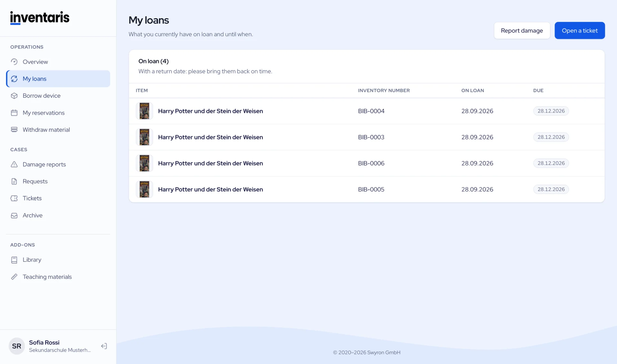Click the Borrow device cube icon
This screenshot has height=364, width=617.
pos(14,96)
